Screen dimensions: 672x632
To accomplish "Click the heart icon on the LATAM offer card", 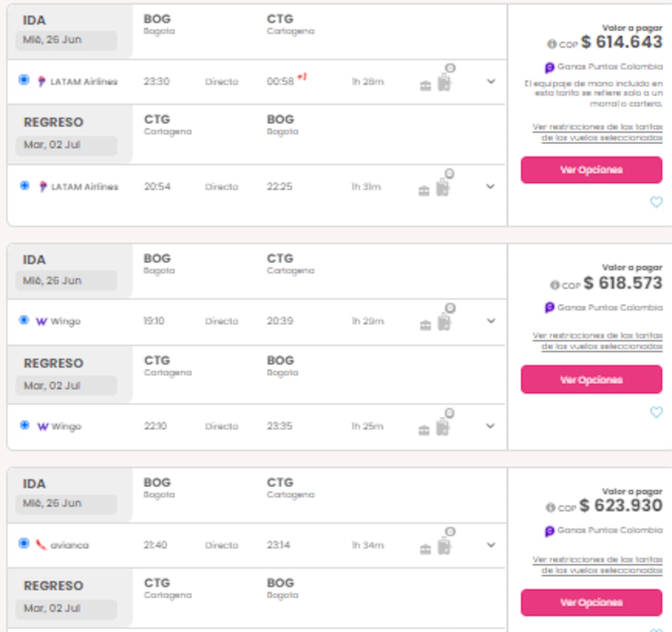I will [x=656, y=201].
